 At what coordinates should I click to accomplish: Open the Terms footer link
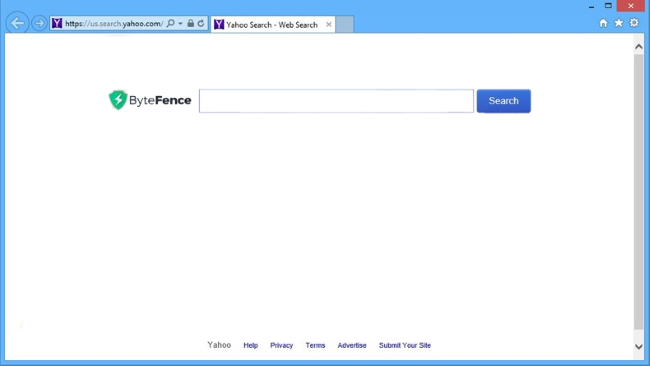315,345
